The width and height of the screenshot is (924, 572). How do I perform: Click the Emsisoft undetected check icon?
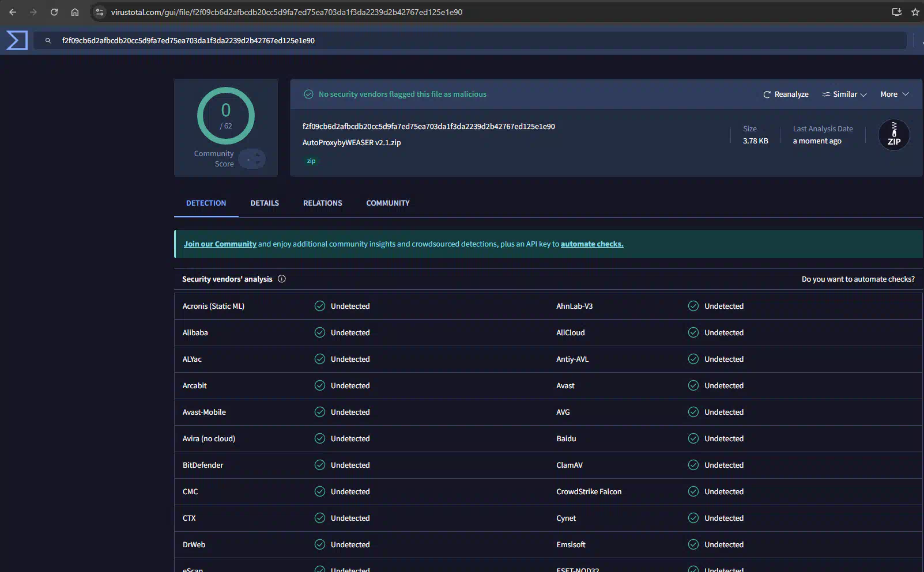tap(693, 544)
